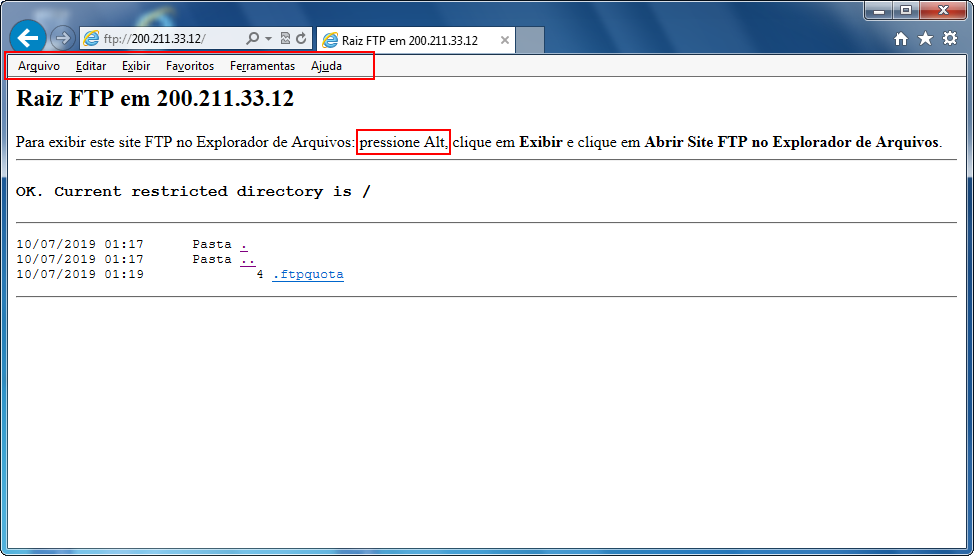Maximize the browser window
The image size is (974, 556).
906,11
